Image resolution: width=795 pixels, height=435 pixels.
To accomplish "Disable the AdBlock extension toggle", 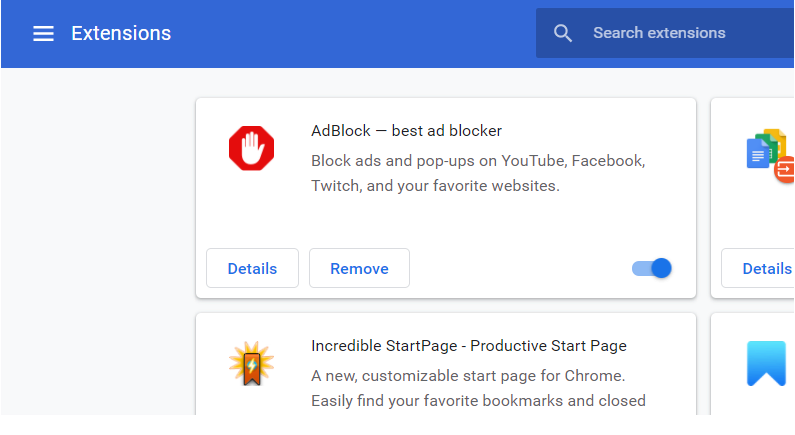I will (x=652, y=268).
